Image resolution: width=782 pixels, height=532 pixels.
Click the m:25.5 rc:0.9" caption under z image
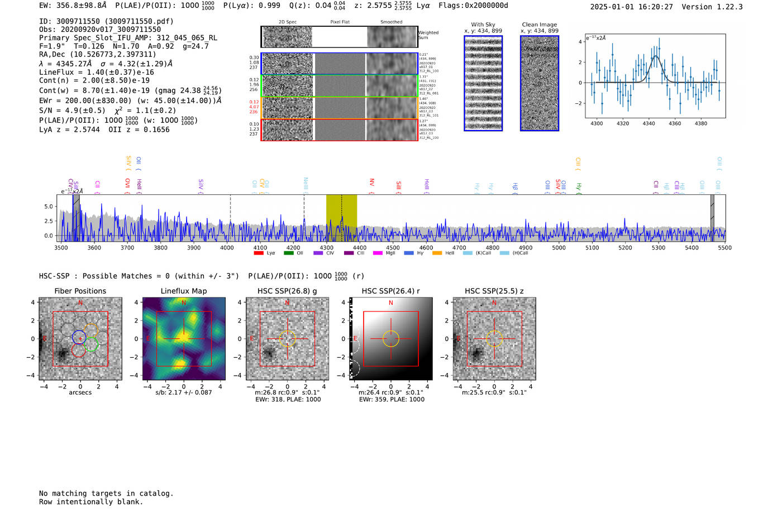point(494,392)
